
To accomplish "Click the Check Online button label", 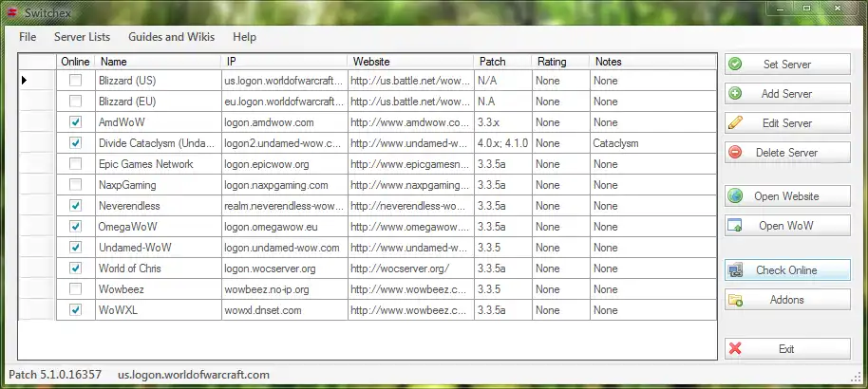I will 786,270.
